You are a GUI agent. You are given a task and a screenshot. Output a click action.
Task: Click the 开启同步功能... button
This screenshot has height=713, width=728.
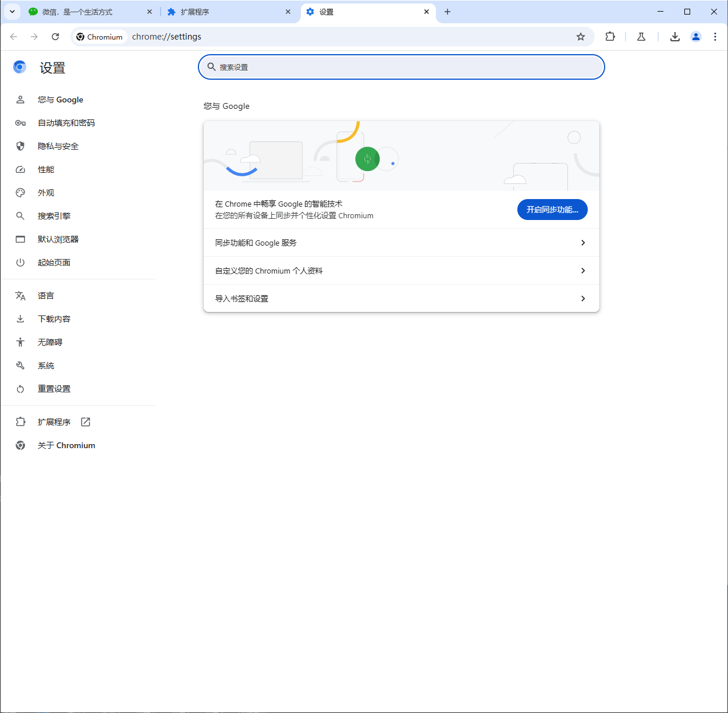coord(552,210)
